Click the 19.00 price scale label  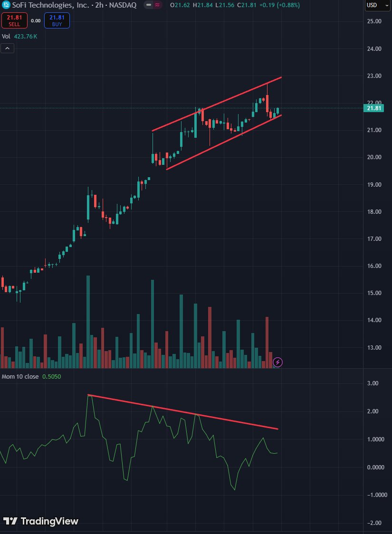374,185
